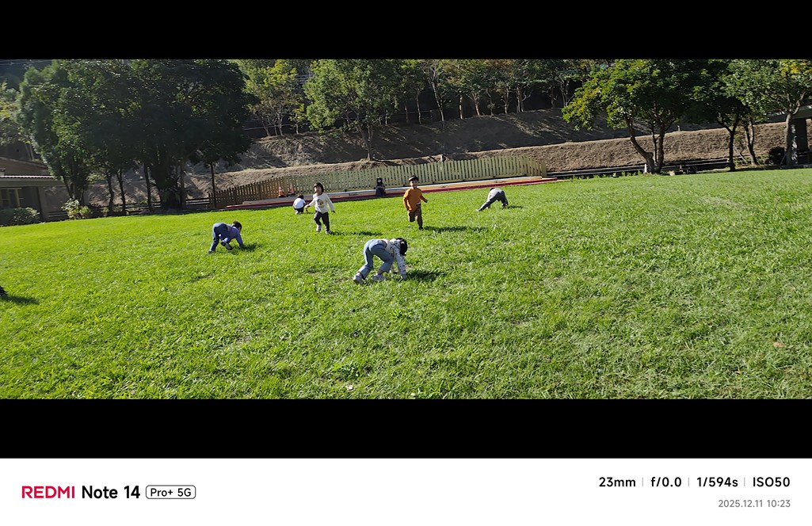Click the ISO50 label
812x526 pixels.
771,482
